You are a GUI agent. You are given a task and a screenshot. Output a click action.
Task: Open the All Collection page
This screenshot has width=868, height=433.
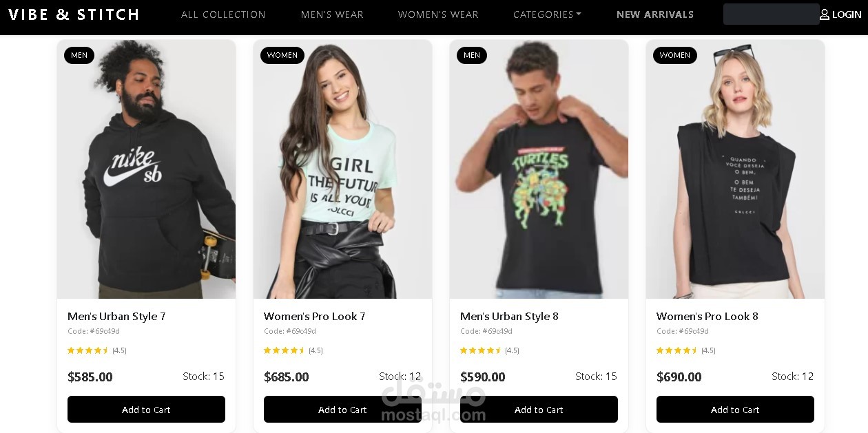pyautogui.click(x=223, y=14)
